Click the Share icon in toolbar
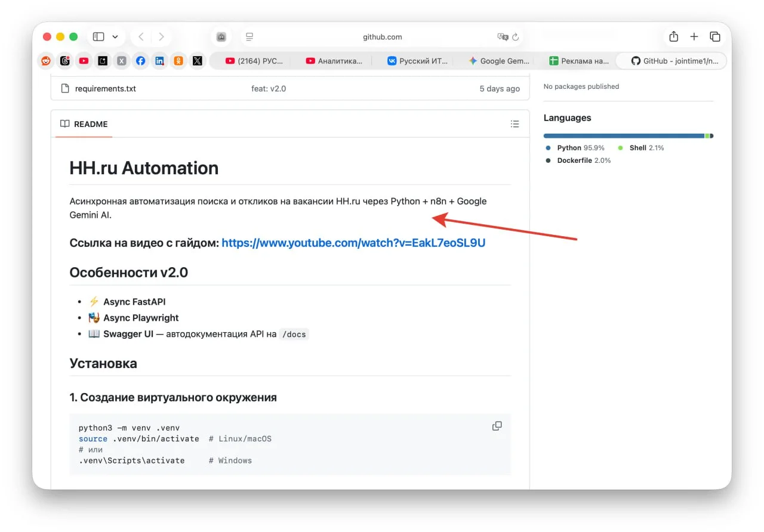The image size is (764, 532). tap(674, 37)
